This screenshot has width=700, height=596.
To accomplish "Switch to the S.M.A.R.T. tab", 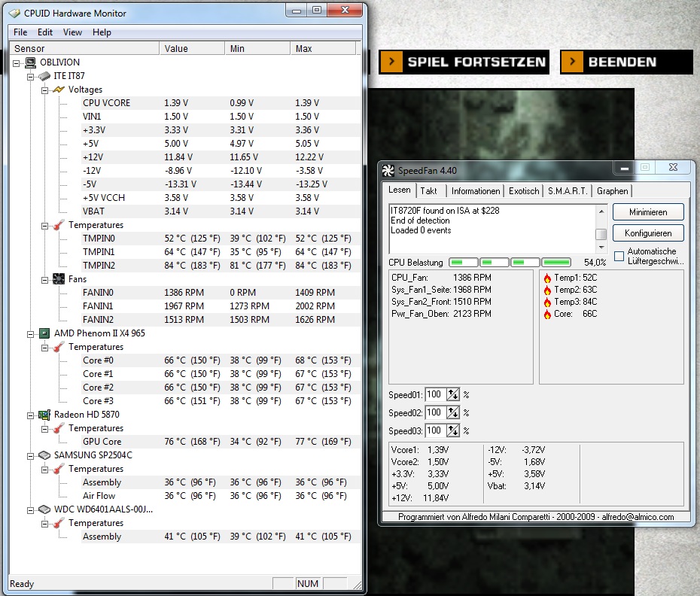I will [568, 191].
